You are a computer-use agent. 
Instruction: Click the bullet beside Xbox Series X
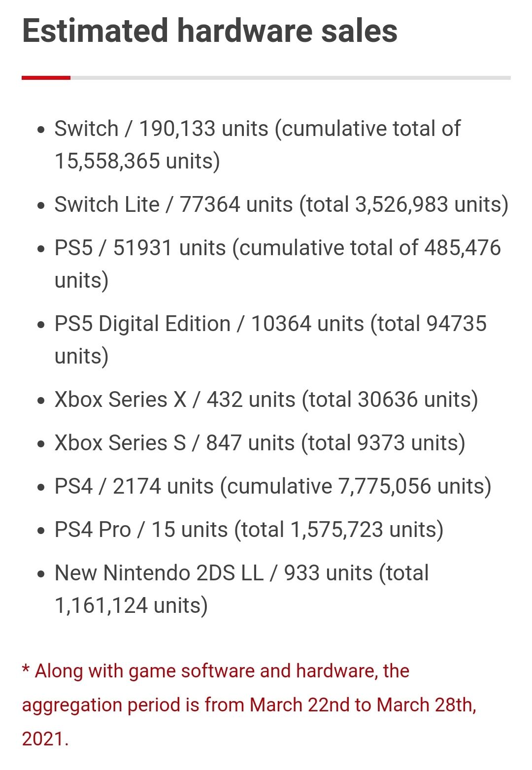coord(41,401)
